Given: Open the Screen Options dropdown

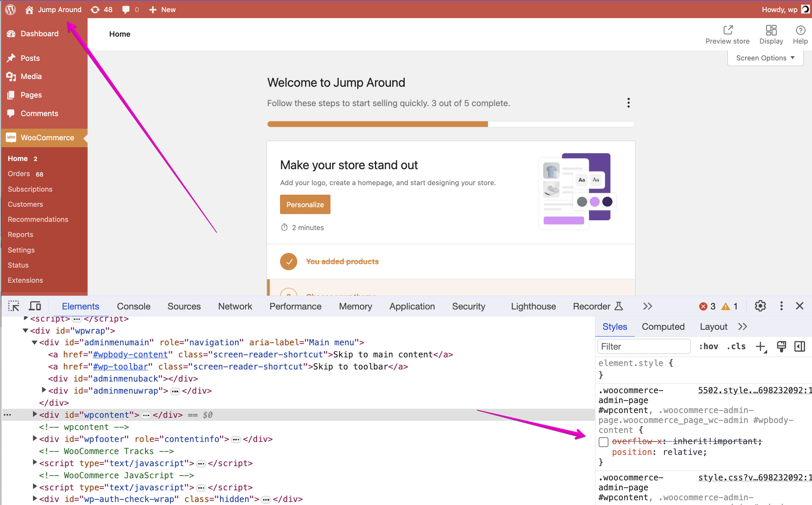Looking at the screenshot, I should pos(765,57).
